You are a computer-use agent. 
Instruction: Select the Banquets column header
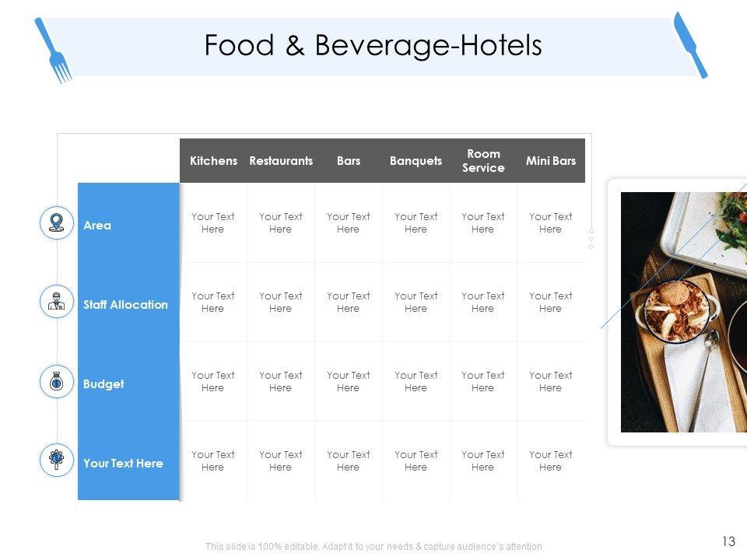tap(416, 161)
